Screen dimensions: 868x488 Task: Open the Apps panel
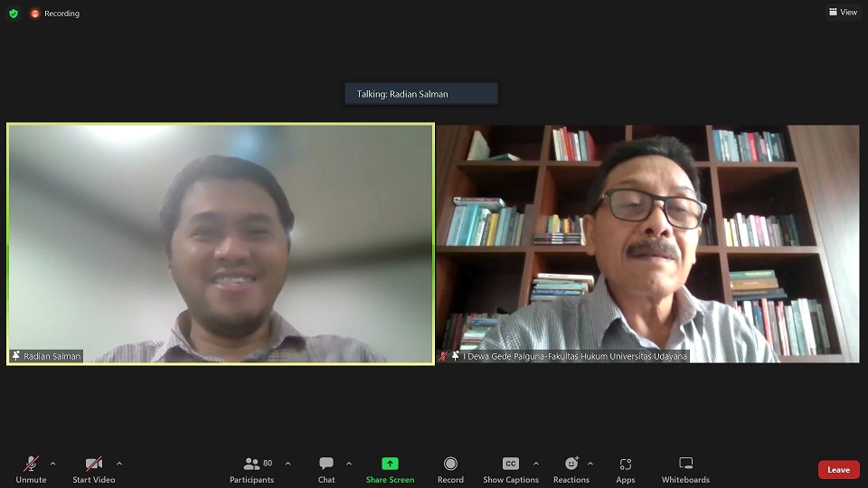[626, 469]
